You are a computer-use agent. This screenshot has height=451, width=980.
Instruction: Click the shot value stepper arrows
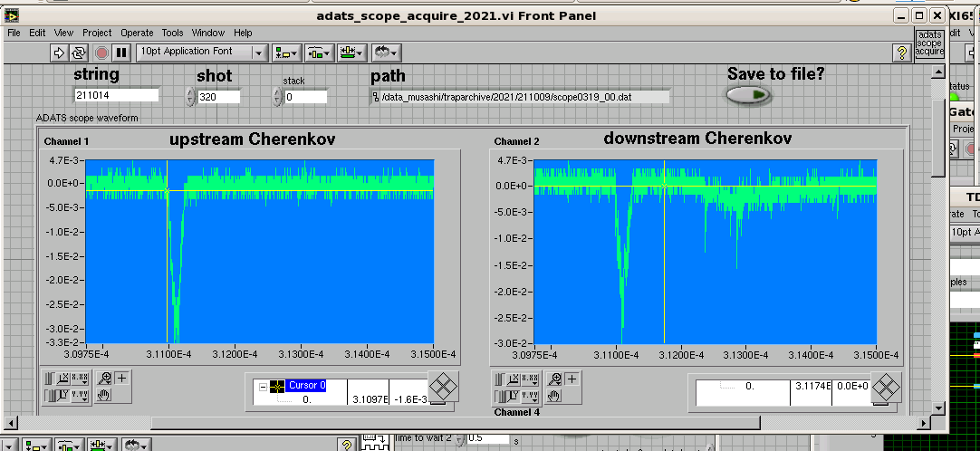(x=190, y=96)
